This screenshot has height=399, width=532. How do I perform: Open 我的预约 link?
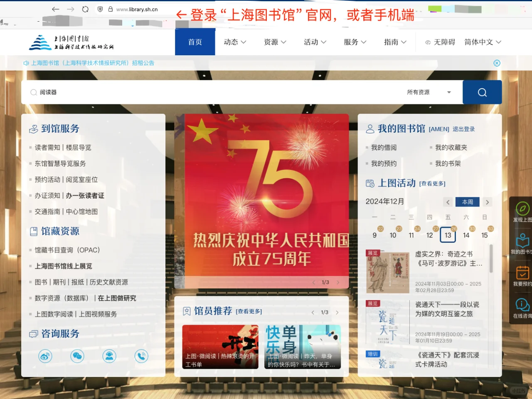384,164
